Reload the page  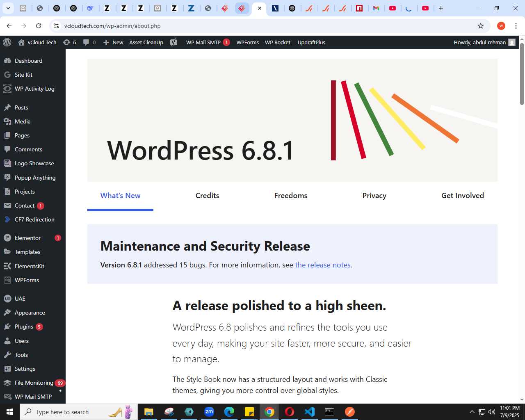39,26
